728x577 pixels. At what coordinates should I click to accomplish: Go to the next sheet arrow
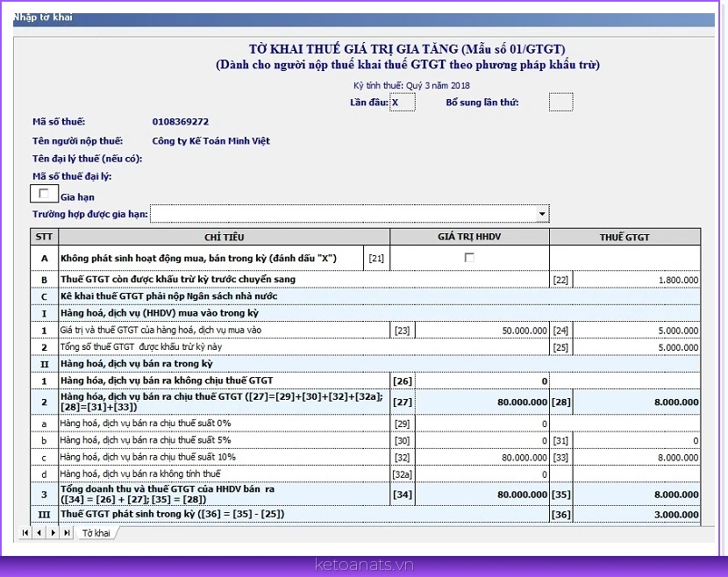click(x=53, y=532)
